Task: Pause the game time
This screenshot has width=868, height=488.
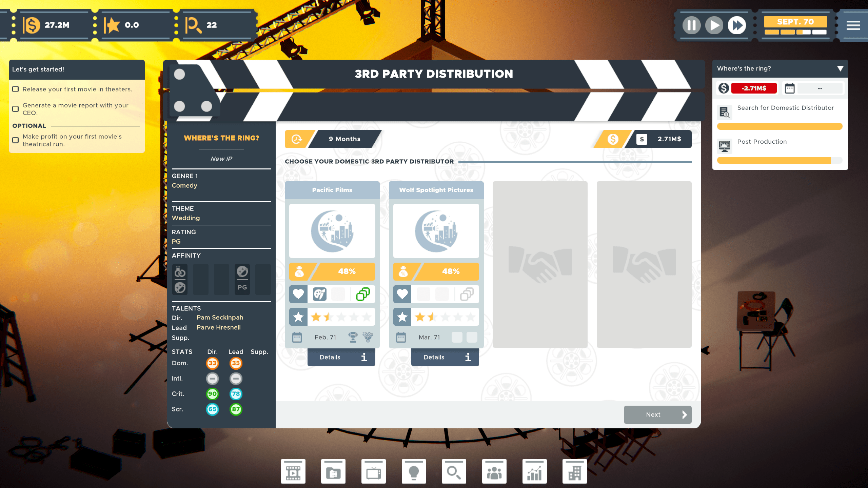Action: (x=691, y=25)
